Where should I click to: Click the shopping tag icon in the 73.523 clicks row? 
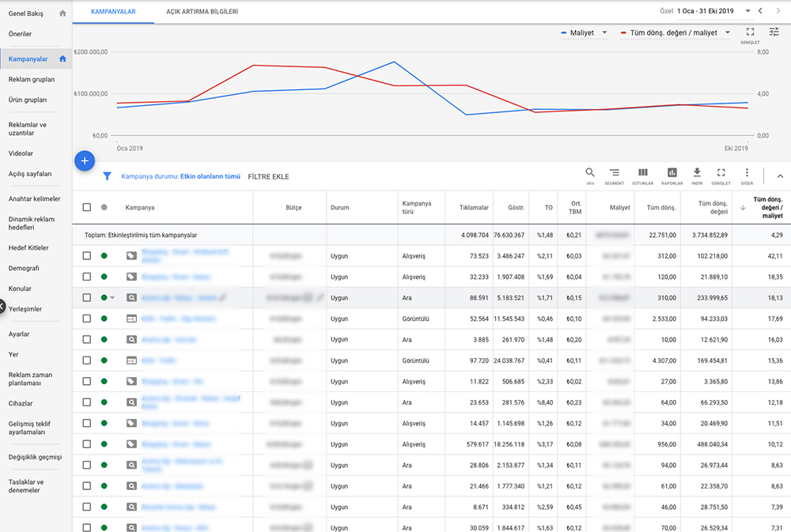131,255
